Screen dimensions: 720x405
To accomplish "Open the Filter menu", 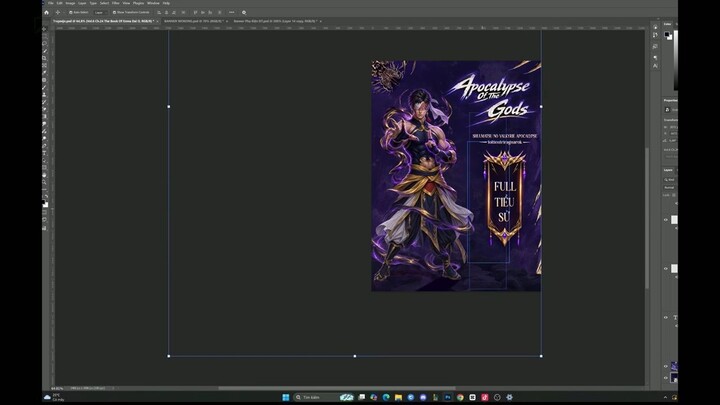I will click(x=116, y=3).
